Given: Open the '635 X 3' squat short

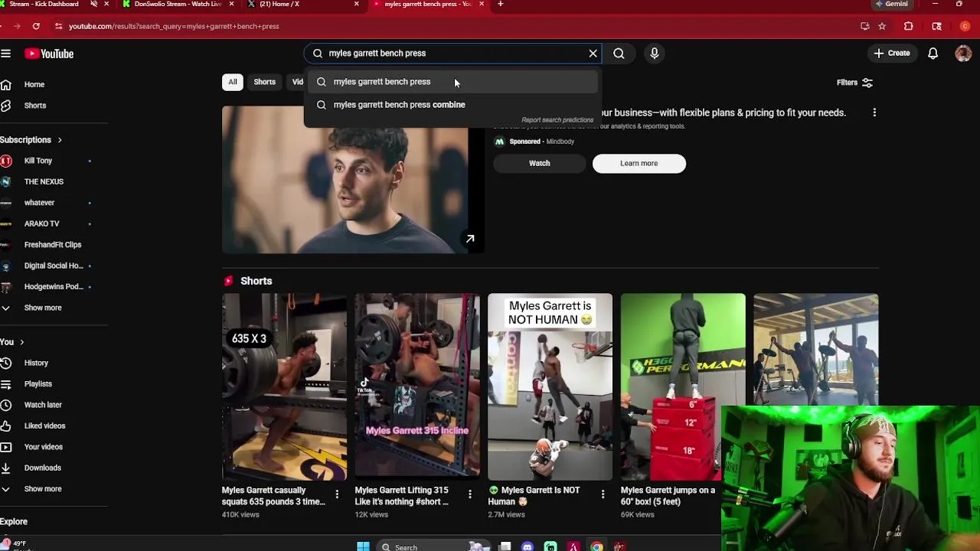Looking at the screenshot, I should pyautogui.click(x=284, y=386).
